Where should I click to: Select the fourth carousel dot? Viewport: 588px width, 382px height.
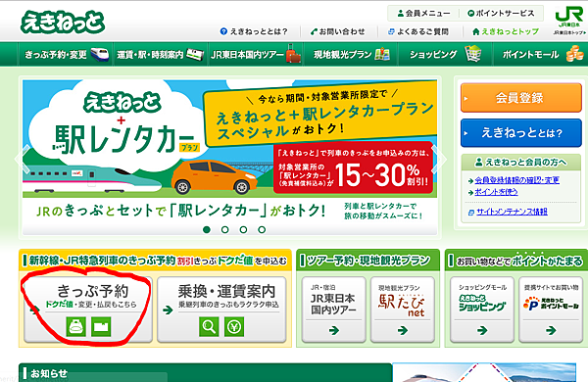pyautogui.click(x=262, y=229)
